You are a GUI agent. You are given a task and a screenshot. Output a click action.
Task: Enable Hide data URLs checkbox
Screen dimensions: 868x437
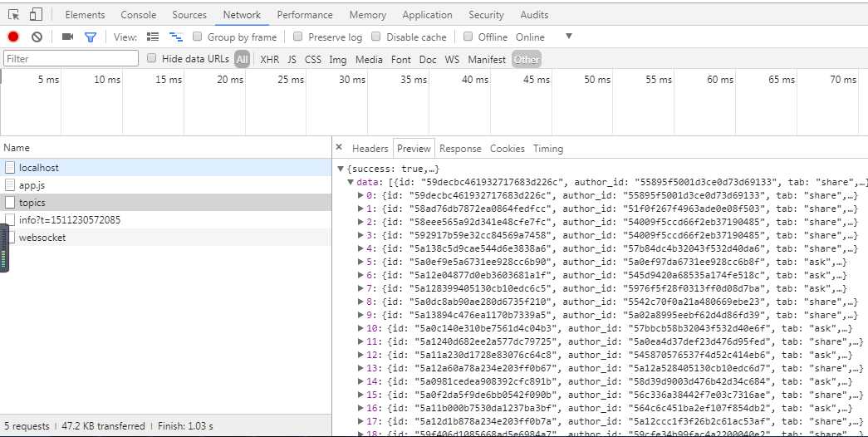tap(152, 58)
